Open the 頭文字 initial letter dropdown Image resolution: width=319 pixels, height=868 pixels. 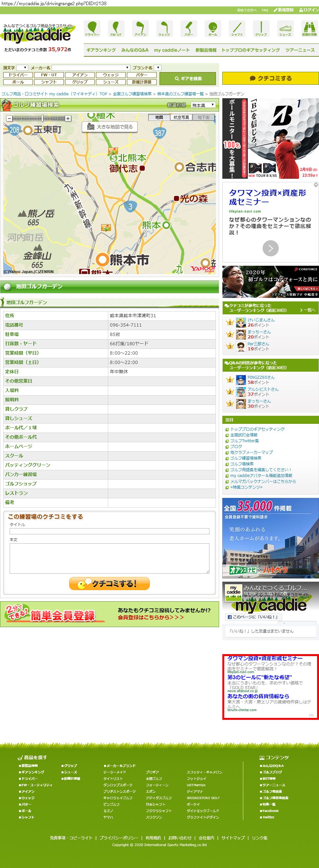point(22,68)
